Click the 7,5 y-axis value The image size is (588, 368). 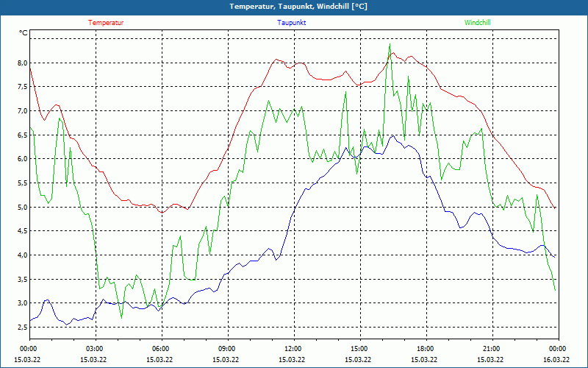click(x=23, y=87)
